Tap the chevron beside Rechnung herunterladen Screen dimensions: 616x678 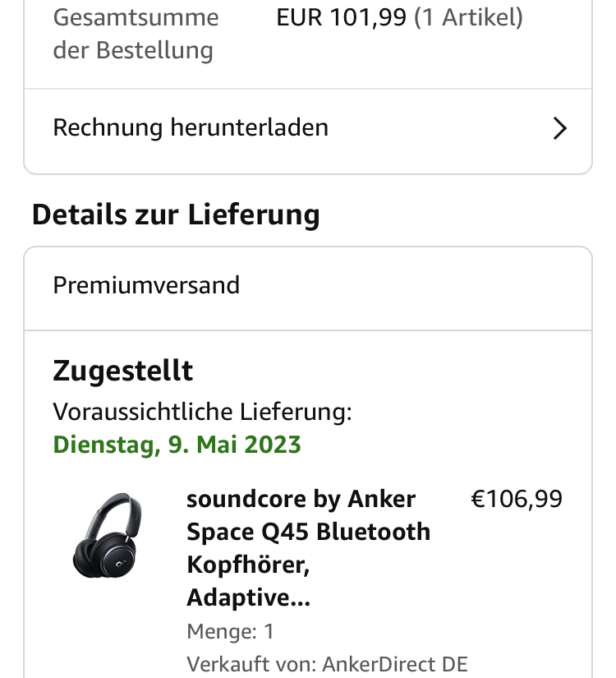pyautogui.click(x=560, y=128)
